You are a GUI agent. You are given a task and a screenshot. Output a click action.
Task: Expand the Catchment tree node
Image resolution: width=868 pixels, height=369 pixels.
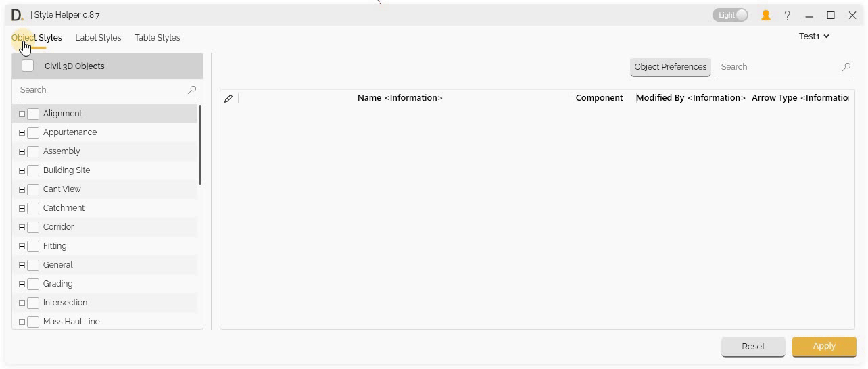(x=22, y=208)
